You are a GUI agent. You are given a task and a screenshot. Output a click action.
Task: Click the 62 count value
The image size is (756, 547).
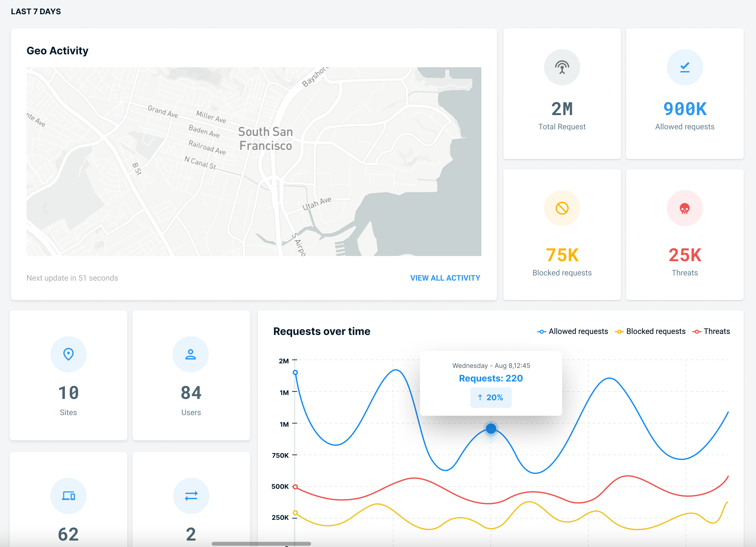(x=68, y=534)
